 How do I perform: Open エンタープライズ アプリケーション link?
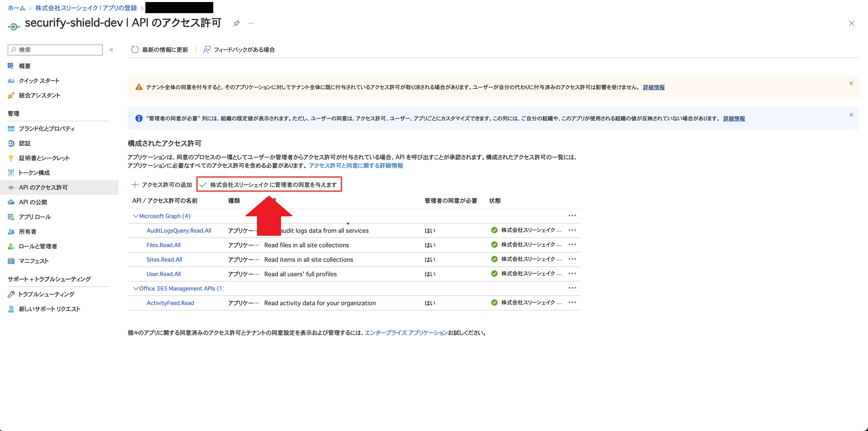[406, 333]
